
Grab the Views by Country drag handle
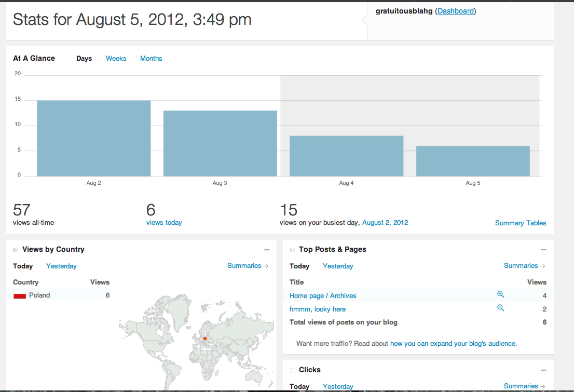point(16,250)
